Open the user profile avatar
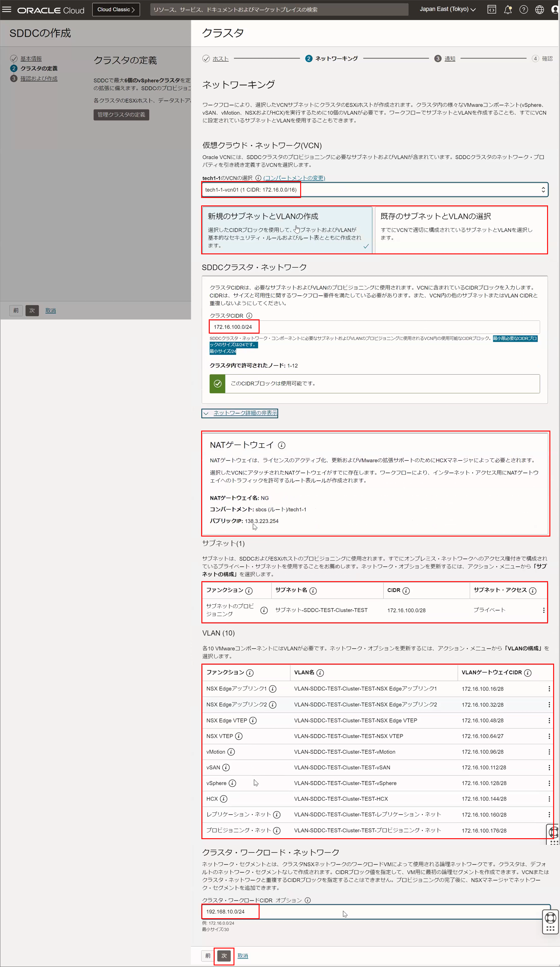The height and width of the screenshot is (967, 560). coord(555,10)
